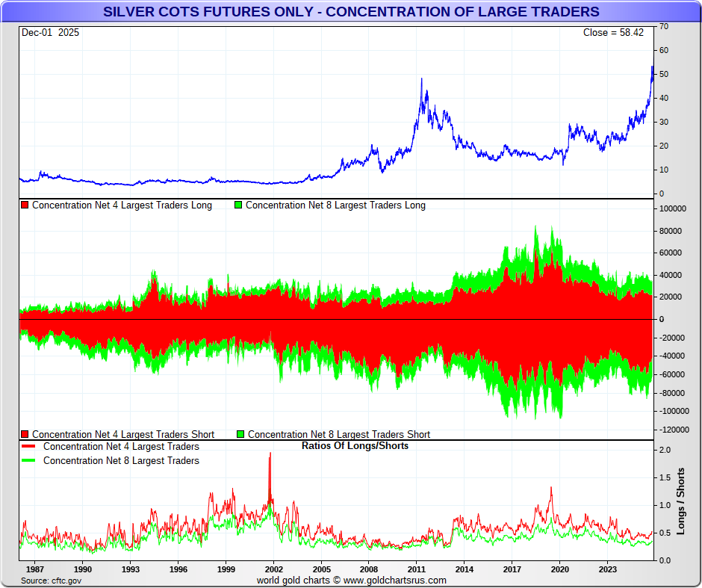Click green swatch for 8 Largest Traders Long
The width and height of the screenshot is (702, 588).
(238, 205)
